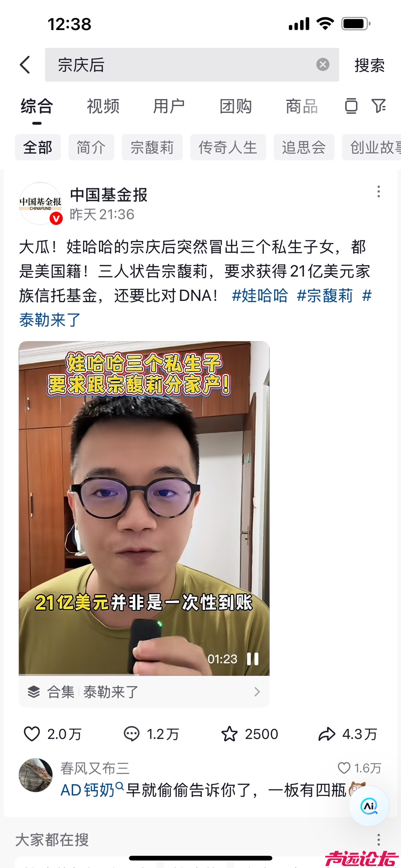This screenshot has height=868, width=401.
Task: Switch to the 用户 tab
Action: (x=169, y=106)
